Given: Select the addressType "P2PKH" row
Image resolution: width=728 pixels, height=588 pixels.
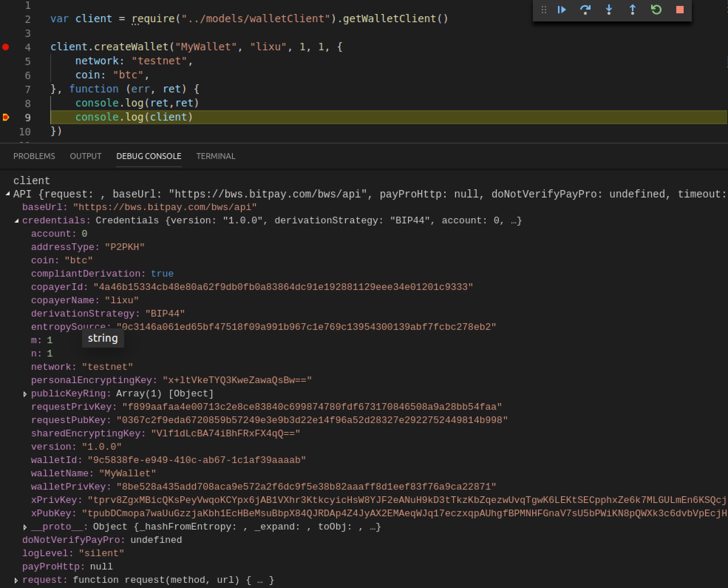Looking at the screenshot, I should coord(88,247).
